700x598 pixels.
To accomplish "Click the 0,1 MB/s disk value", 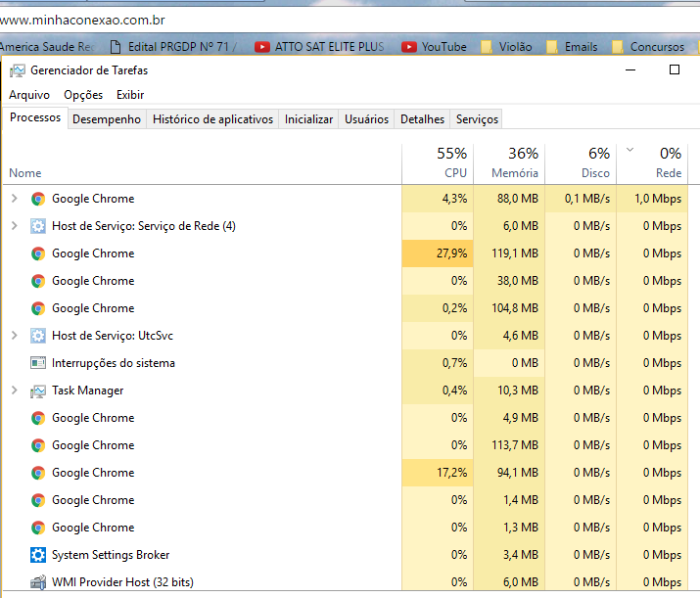I will click(x=587, y=199).
